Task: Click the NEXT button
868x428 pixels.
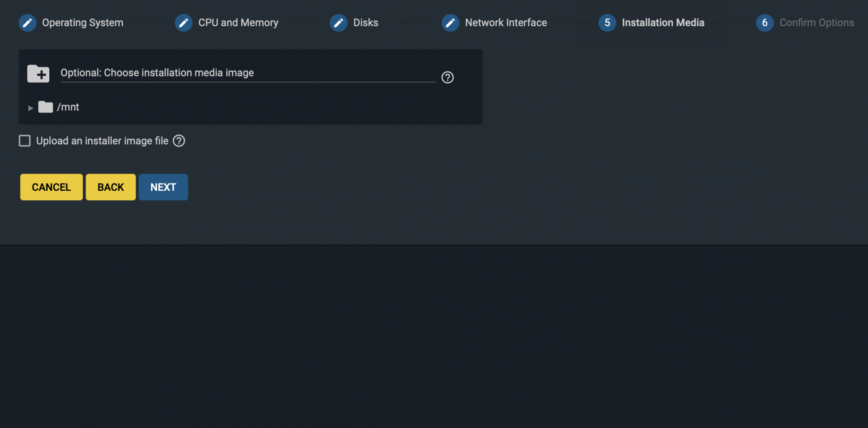Action: pyautogui.click(x=163, y=187)
